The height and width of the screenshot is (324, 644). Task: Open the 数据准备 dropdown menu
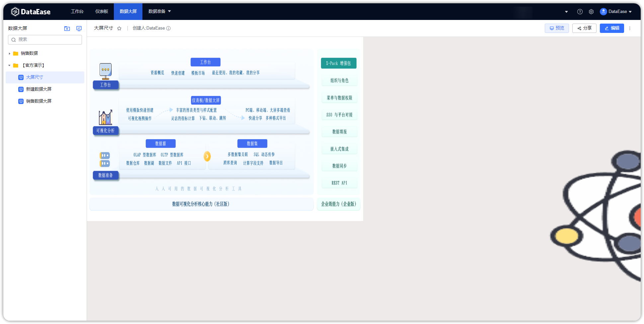159,11
